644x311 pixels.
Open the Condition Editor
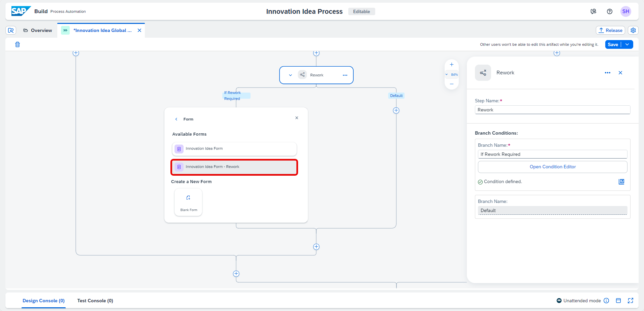(x=552, y=167)
